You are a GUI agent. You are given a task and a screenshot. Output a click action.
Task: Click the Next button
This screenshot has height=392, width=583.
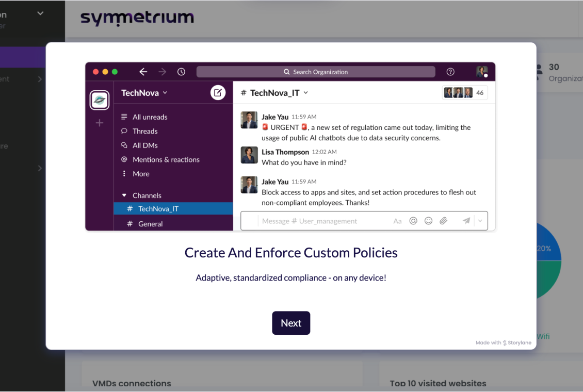[x=291, y=323]
